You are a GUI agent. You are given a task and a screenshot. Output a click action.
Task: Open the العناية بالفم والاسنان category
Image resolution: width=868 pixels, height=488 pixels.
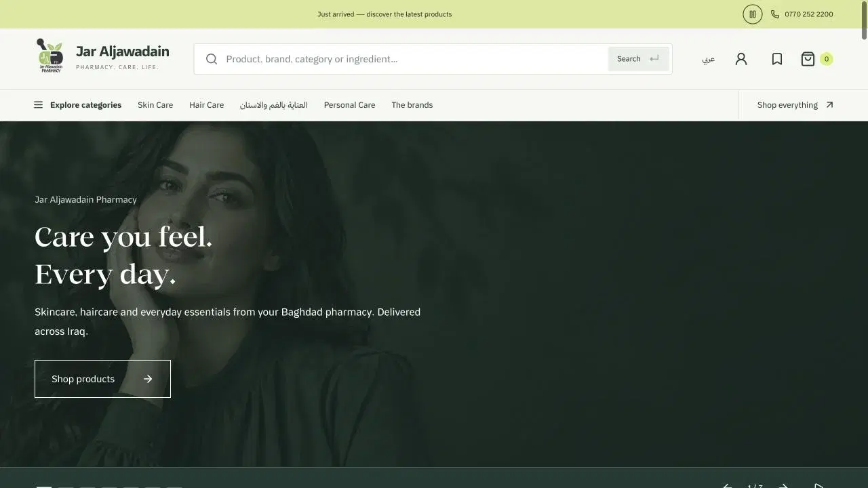coord(274,105)
